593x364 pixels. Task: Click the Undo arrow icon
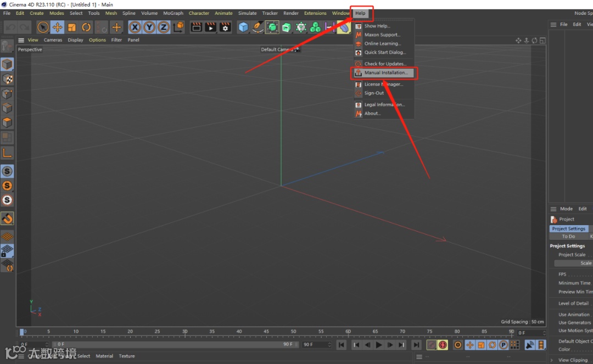pyautogui.click(x=10, y=27)
